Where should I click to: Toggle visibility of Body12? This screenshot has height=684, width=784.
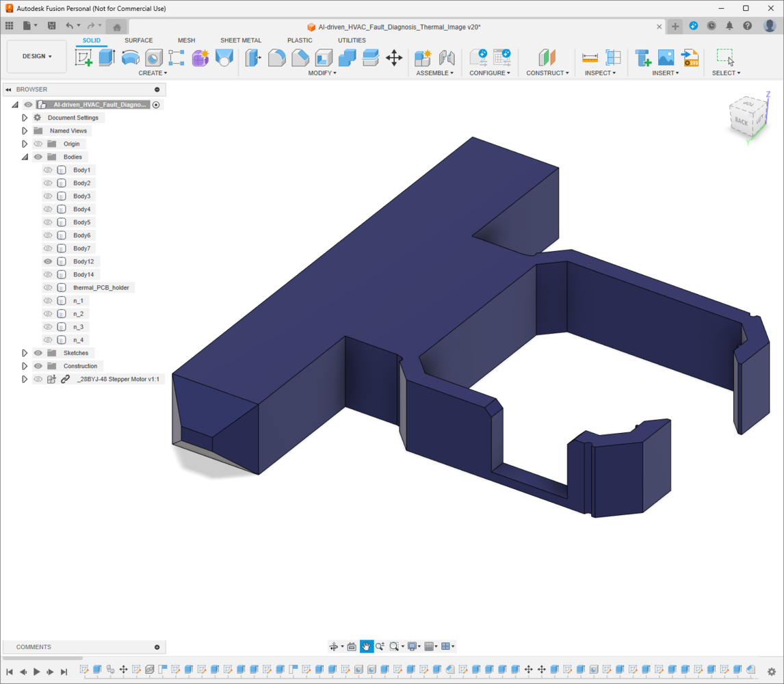pos(48,261)
